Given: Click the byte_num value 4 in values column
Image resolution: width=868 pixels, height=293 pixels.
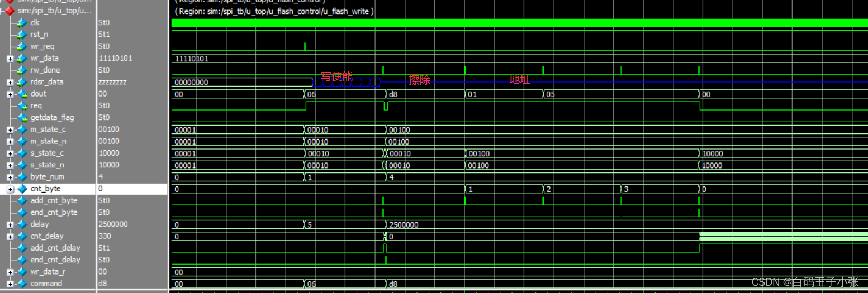Looking at the screenshot, I should [101, 177].
